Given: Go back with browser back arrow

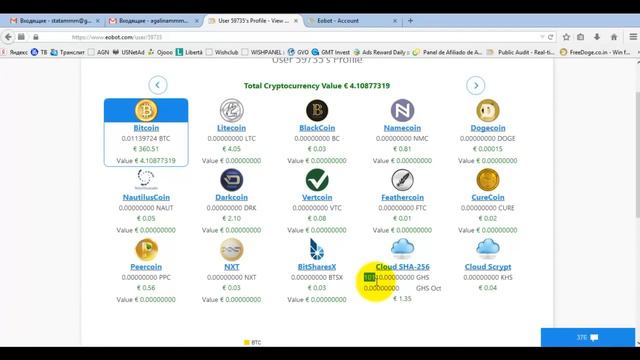Looking at the screenshot, I should [x=8, y=37].
